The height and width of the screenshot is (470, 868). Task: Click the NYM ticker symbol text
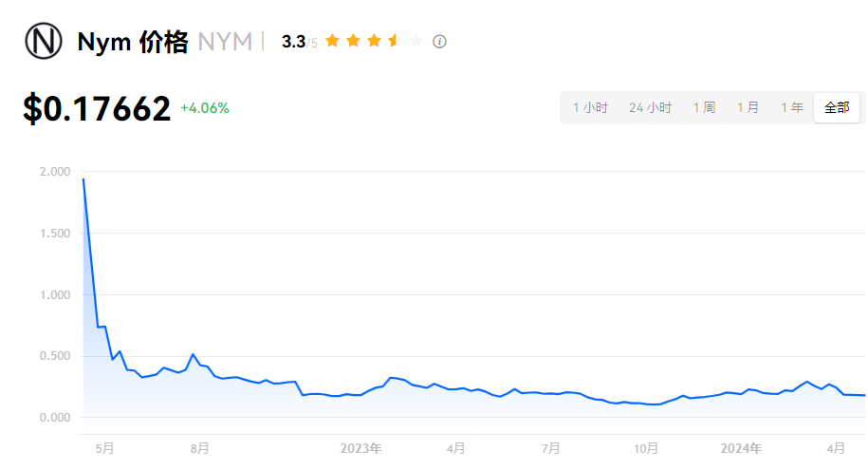point(225,42)
